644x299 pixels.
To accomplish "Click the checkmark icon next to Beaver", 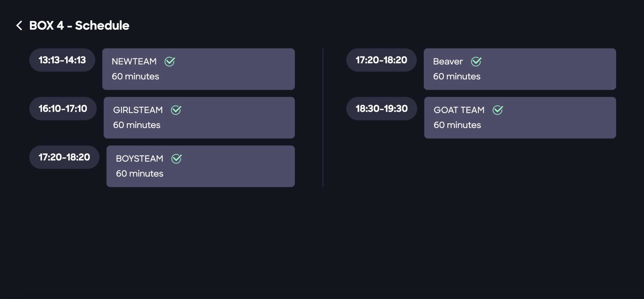I will tap(476, 61).
